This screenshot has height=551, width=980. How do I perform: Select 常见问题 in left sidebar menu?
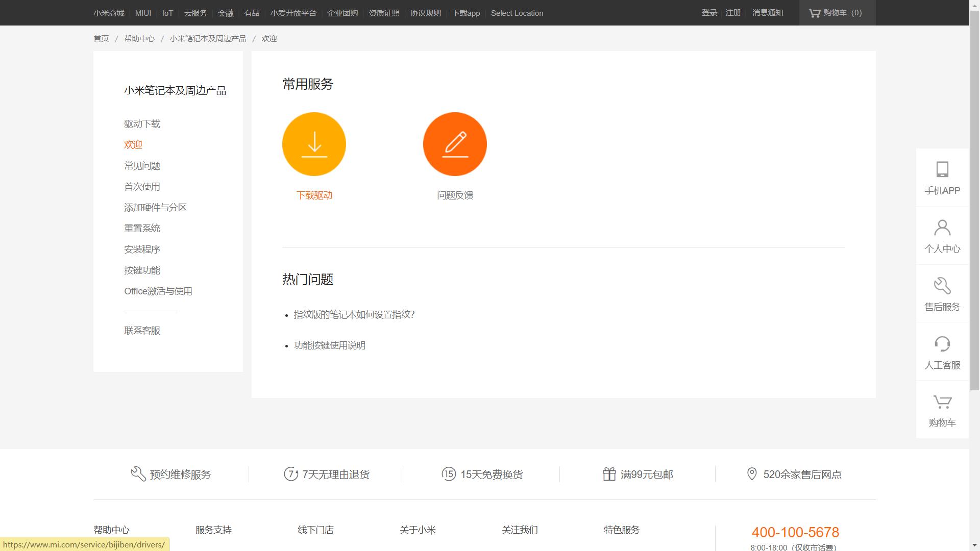pyautogui.click(x=142, y=166)
